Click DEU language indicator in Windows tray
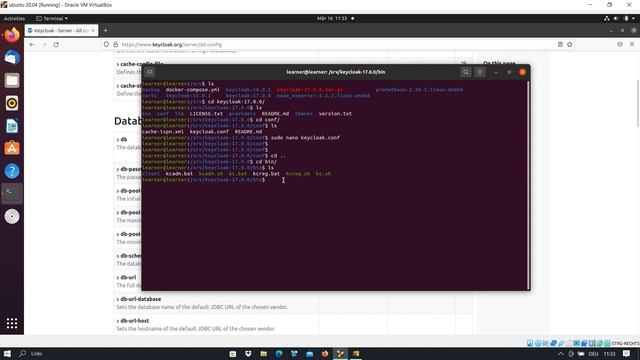 click(593, 354)
